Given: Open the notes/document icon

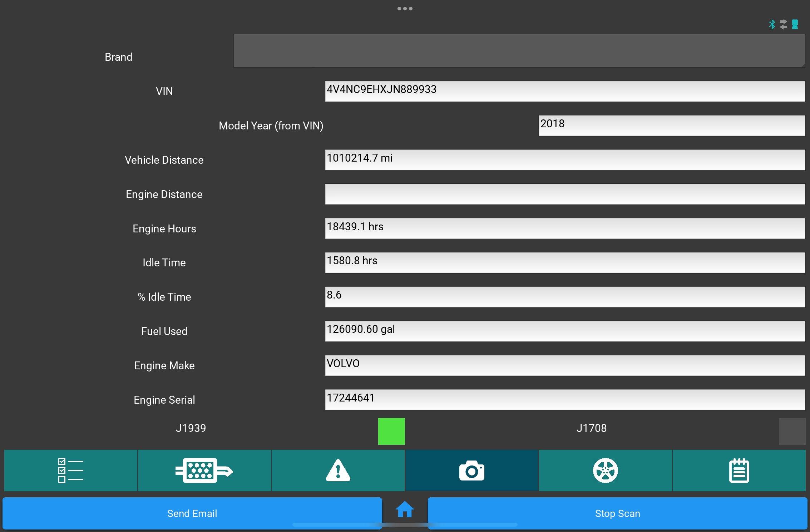Looking at the screenshot, I should 739,469.
